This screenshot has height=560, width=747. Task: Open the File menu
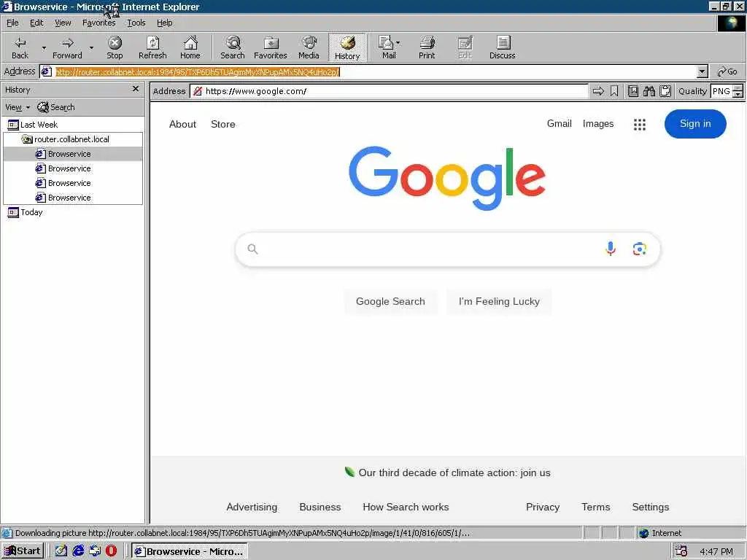(12, 23)
